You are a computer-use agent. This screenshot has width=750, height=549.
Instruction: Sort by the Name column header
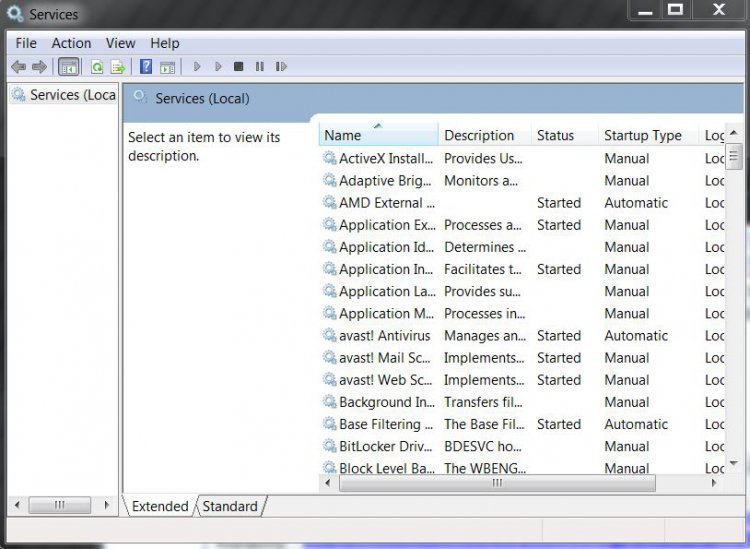378,135
